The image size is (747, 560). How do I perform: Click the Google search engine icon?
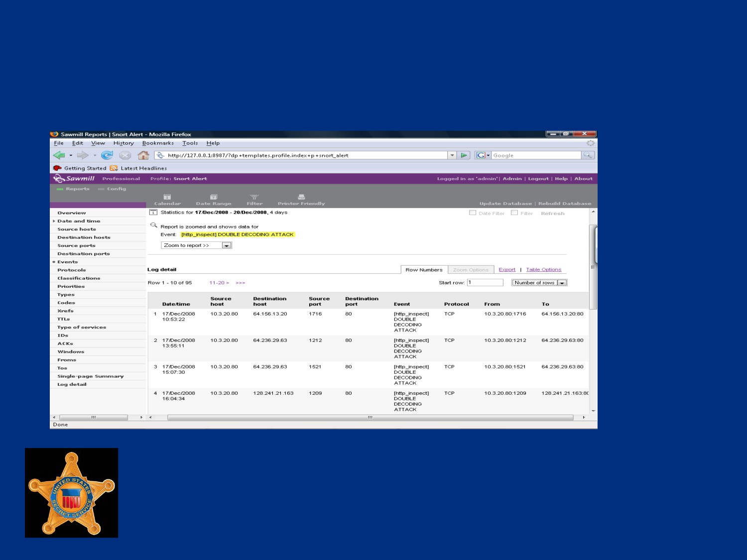[481, 155]
